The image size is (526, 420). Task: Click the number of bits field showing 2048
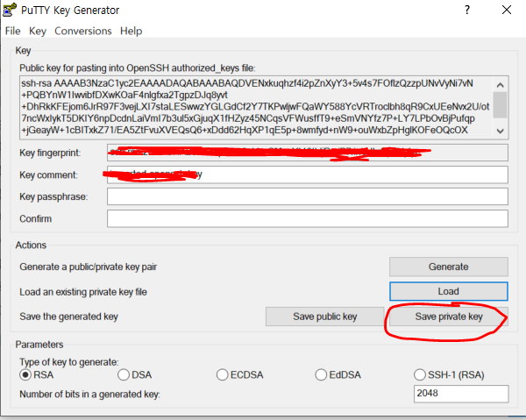click(x=461, y=394)
